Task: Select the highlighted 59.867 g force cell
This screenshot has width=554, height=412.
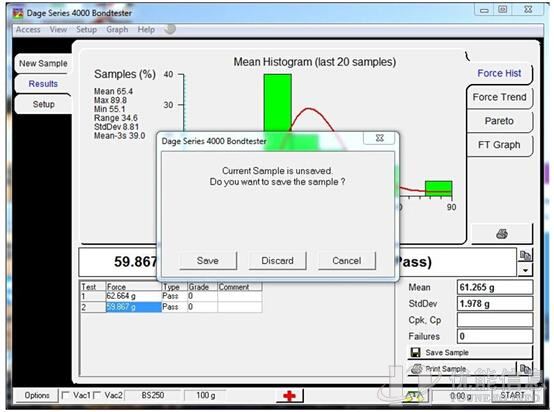Action: (134, 307)
